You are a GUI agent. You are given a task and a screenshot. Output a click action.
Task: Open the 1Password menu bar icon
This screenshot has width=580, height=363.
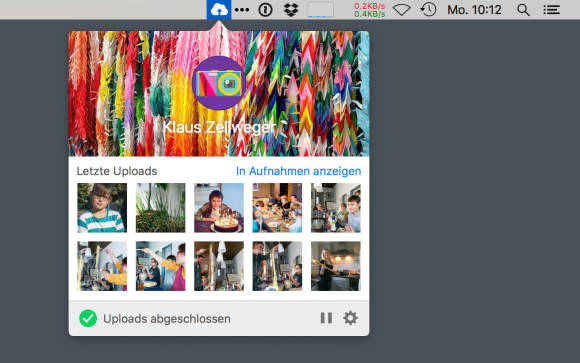click(265, 10)
